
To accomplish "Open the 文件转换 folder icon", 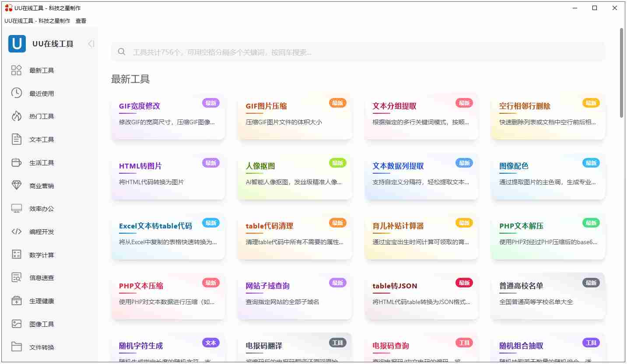I will pyautogui.click(x=16, y=347).
